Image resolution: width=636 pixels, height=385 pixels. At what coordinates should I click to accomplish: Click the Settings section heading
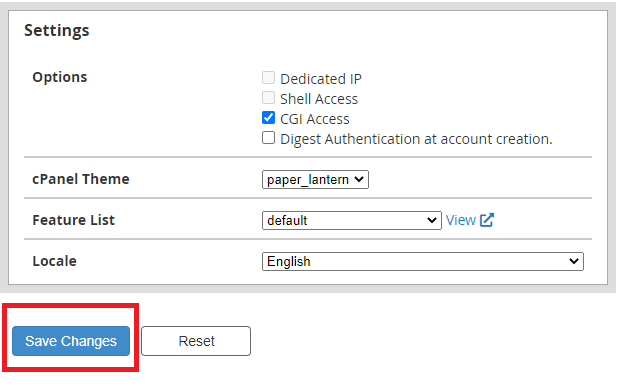(x=57, y=30)
